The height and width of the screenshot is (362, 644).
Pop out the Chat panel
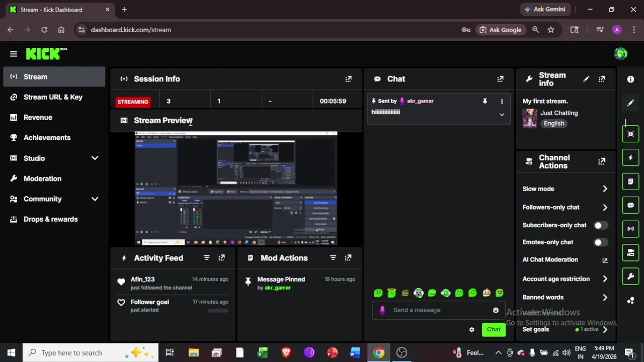point(500,79)
